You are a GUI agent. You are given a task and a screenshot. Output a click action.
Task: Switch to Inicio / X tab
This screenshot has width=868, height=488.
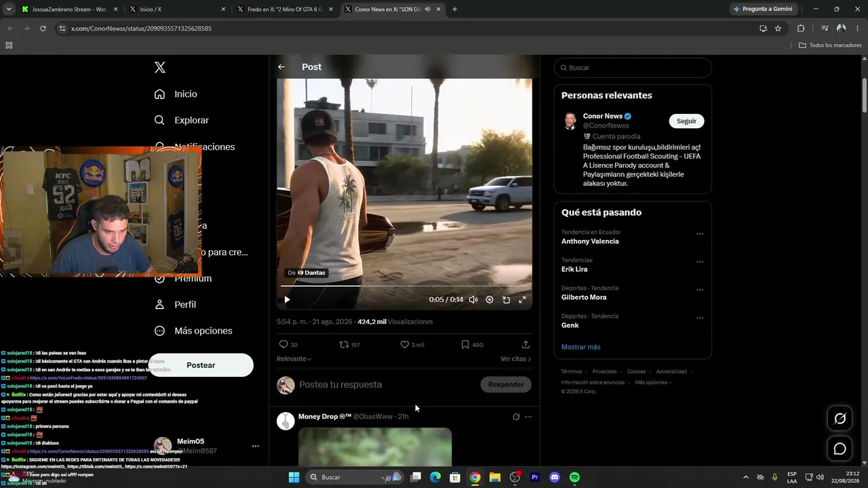pyautogui.click(x=178, y=9)
